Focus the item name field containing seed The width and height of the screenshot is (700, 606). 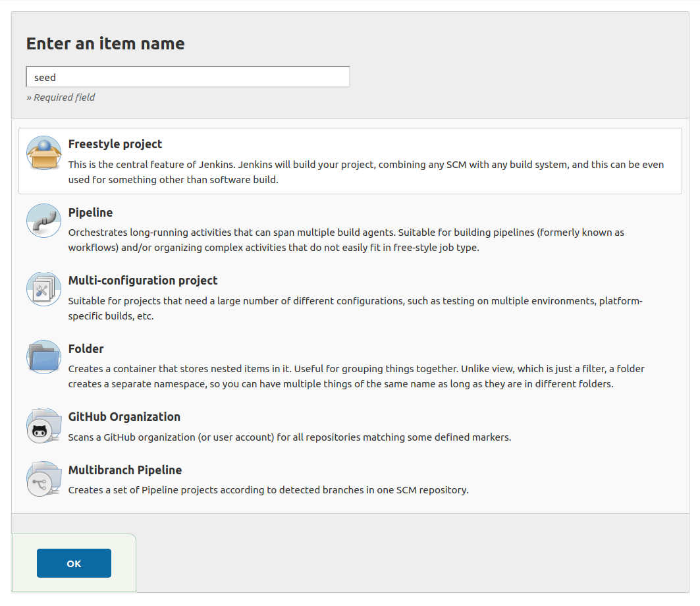click(188, 77)
